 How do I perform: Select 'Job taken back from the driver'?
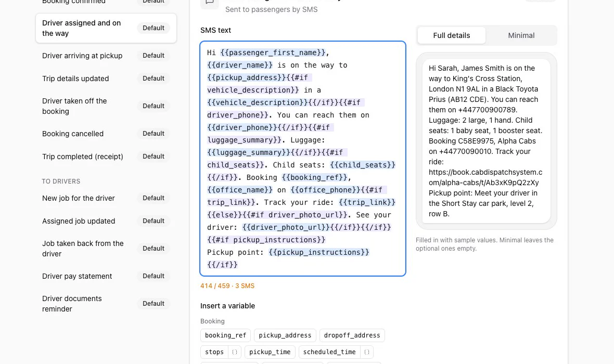(x=106, y=249)
